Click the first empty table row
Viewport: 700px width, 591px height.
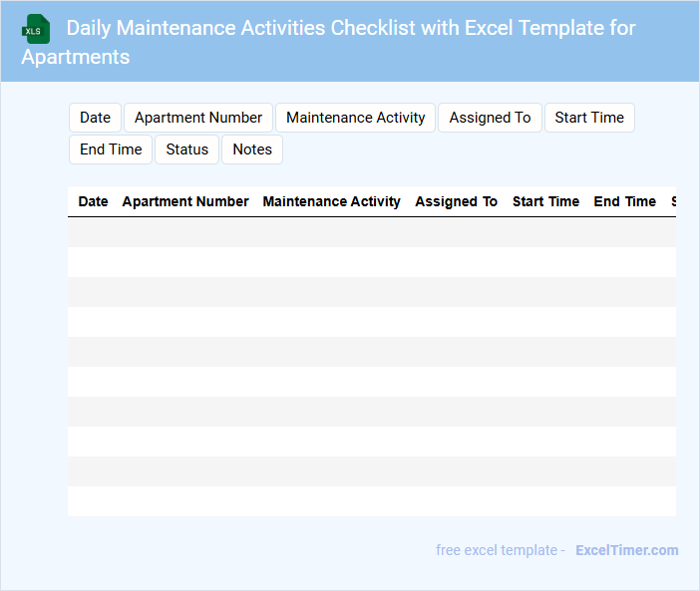point(371,232)
